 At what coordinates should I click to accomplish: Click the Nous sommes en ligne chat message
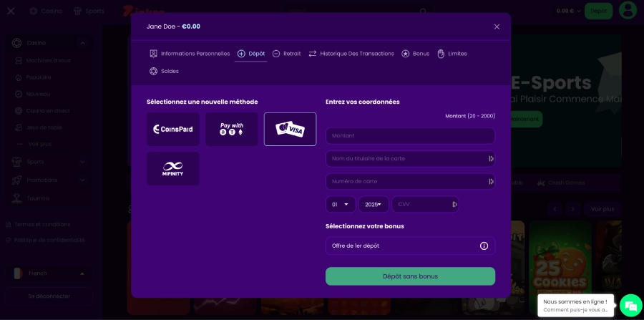[x=575, y=306]
